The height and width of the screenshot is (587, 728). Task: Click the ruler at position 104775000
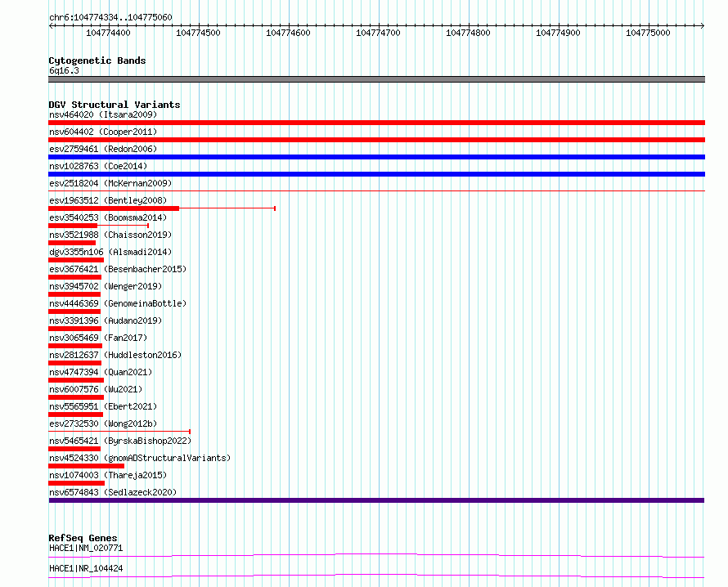(648, 33)
